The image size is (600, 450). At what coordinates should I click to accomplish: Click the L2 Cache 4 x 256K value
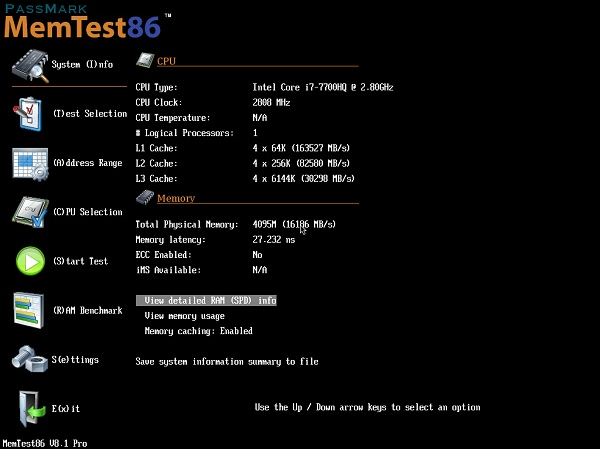(x=301, y=163)
